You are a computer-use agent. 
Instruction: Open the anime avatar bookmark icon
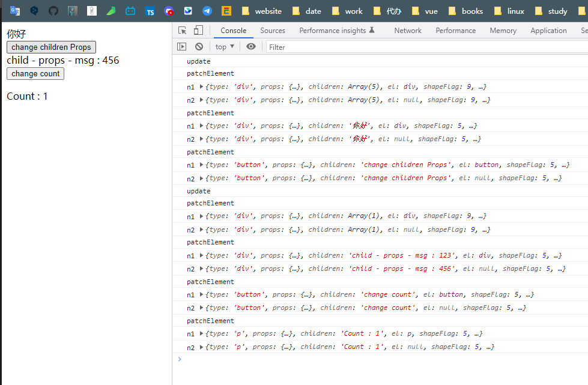coord(73,11)
